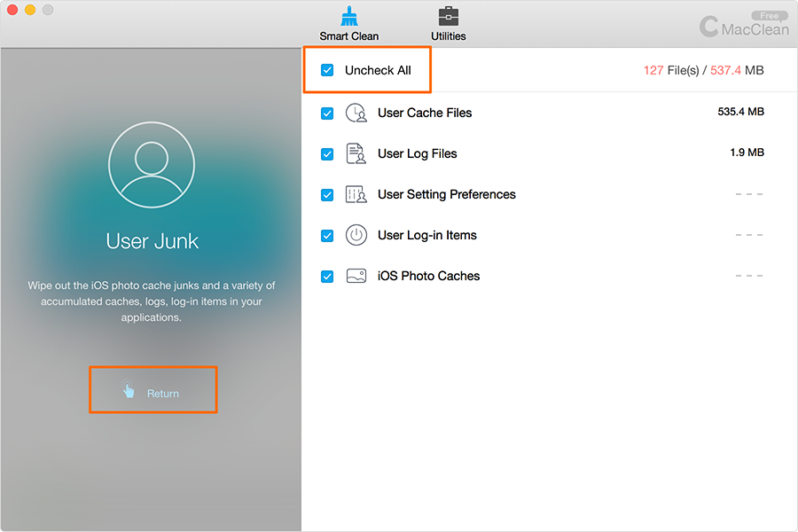The width and height of the screenshot is (798, 532).
Task: Click the User Setting Preferences sliders icon
Action: 356,194
